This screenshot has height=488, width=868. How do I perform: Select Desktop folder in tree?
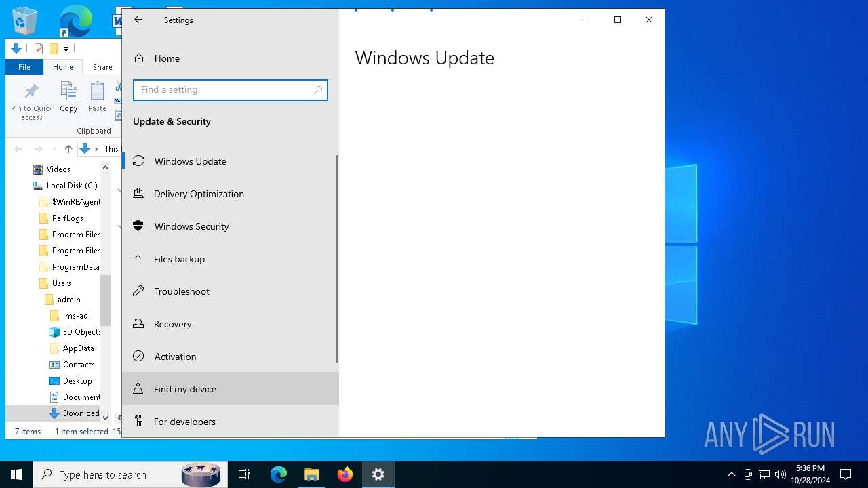point(71,381)
